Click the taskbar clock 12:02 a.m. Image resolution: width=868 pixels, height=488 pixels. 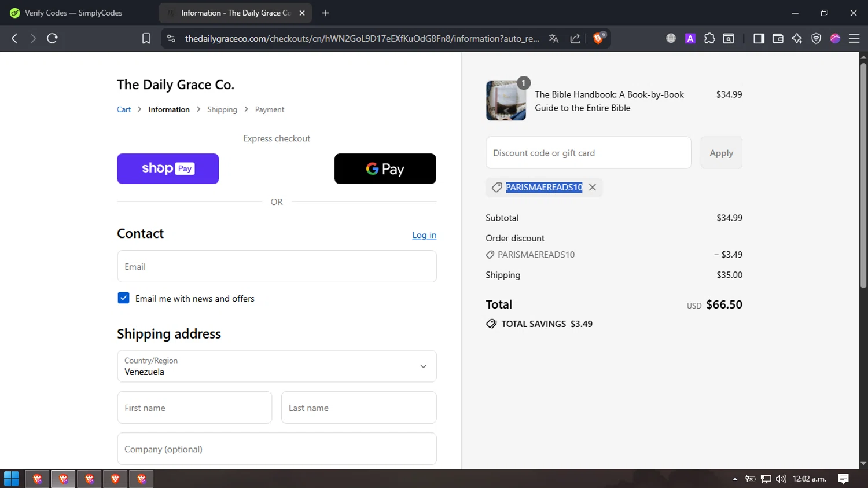[809, 479]
